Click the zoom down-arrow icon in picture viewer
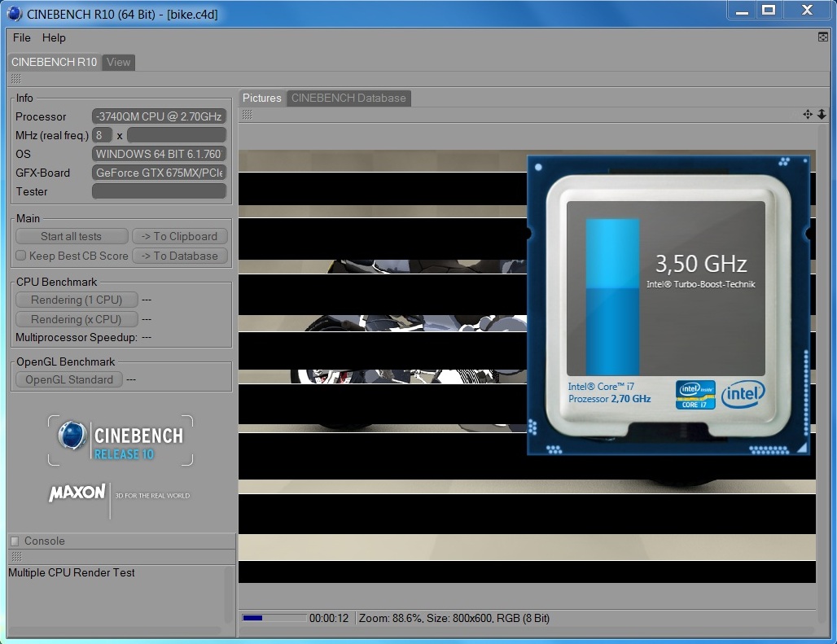Screen dimensions: 837x644 (x=822, y=114)
